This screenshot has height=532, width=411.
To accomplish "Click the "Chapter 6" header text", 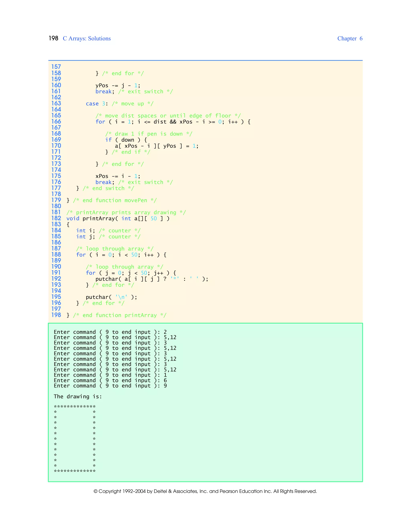I will tap(350, 39).
